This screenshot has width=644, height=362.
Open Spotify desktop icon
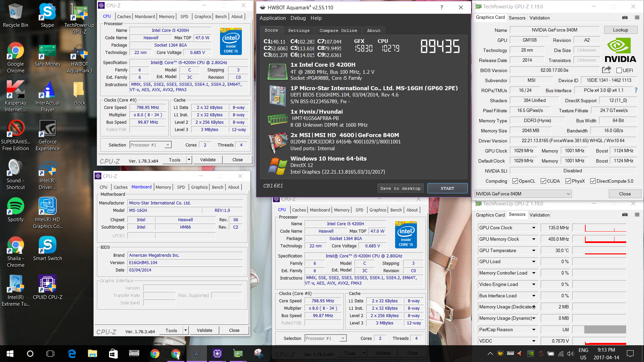pos(15,210)
